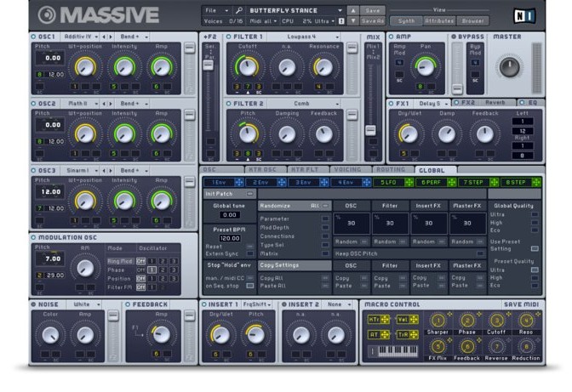Toggle the Noise section power button
Image resolution: width=572 pixels, height=392 pixels.
[33, 304]
